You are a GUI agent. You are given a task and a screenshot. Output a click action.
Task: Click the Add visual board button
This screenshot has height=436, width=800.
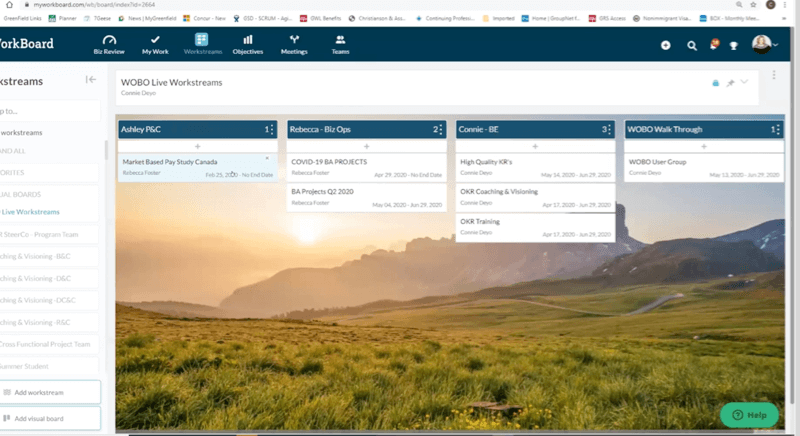[50, 418]
